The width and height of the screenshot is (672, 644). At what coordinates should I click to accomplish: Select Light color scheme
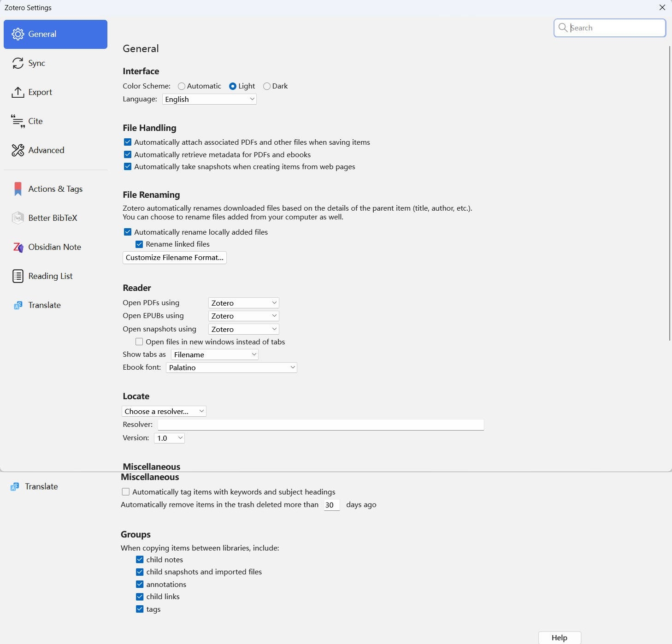tap(233, 86)
